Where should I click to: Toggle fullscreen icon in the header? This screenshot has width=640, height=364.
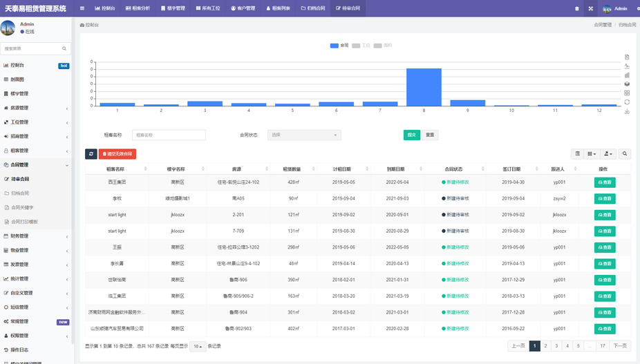point(591,8)
